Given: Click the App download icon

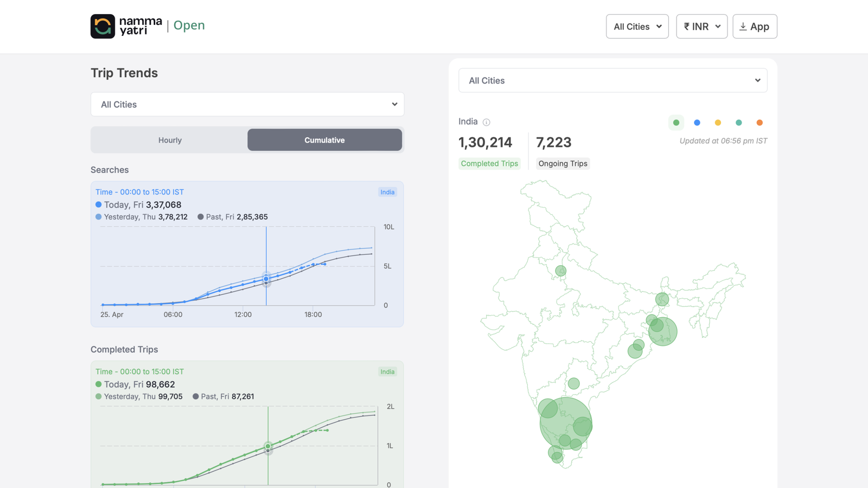Looking at the screenshot, I should tap(744, 26).
